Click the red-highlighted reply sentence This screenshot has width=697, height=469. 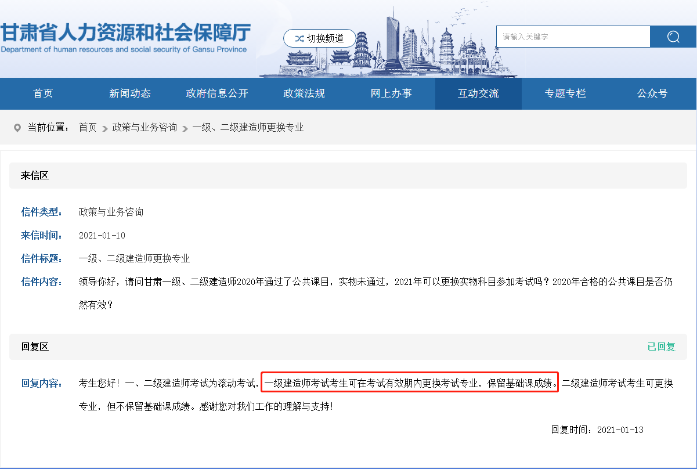coord(408,382)
